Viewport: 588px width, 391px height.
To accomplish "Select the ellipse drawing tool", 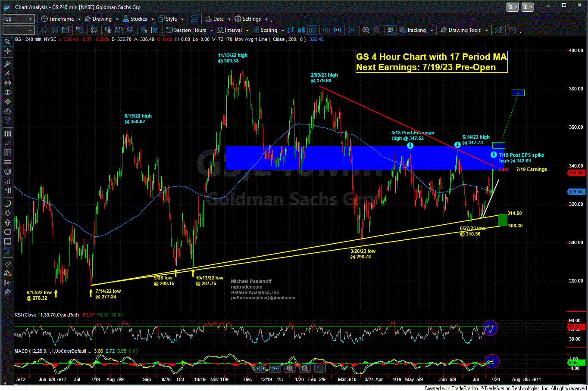I will [x=7, y=232].
